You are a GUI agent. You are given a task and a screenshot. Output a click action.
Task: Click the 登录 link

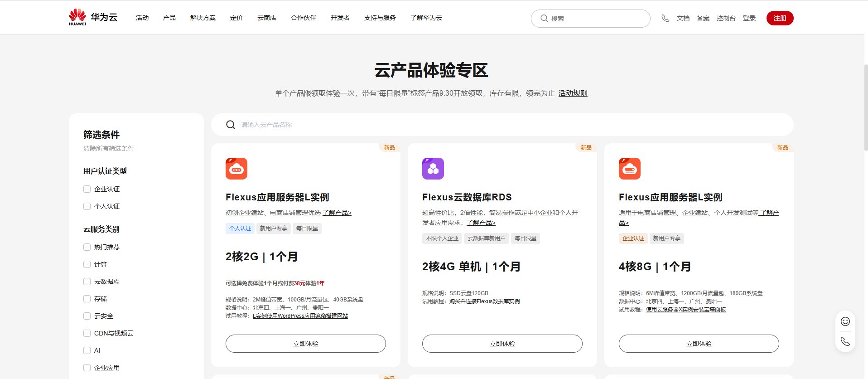click(749, 18)
